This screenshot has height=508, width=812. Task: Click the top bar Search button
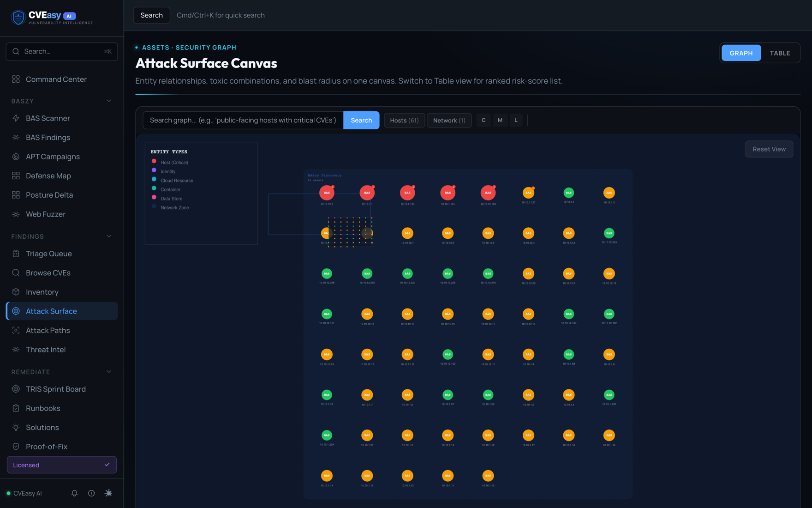click(x=151, y=15)
